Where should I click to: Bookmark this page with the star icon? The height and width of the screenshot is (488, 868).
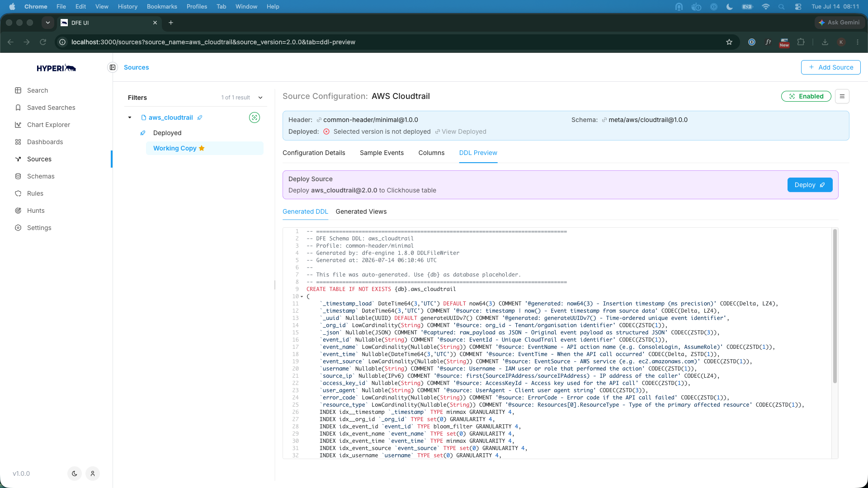pyautogui.click(x=729, y=42)
